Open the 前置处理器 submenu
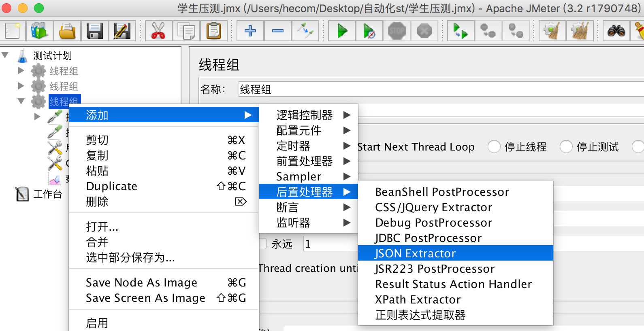This screenshot has width=644, height=331. coord(309,161)
